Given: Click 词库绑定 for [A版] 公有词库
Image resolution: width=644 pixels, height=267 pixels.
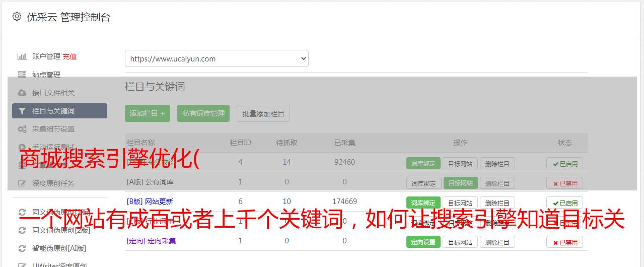Looking at the screenshot, I should click(x=423, y=183).
